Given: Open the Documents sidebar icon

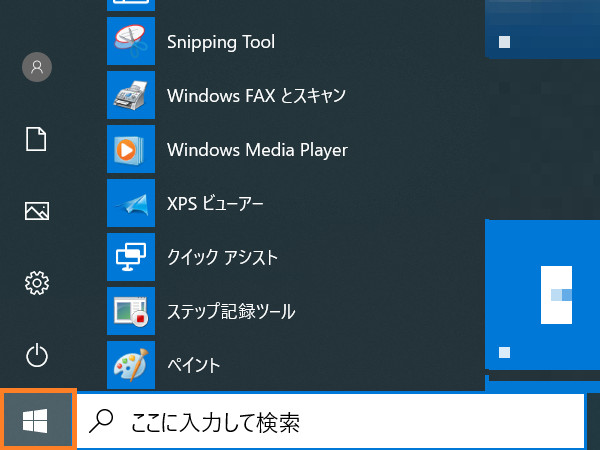Looking at the screenshot, I should point(36,139).
